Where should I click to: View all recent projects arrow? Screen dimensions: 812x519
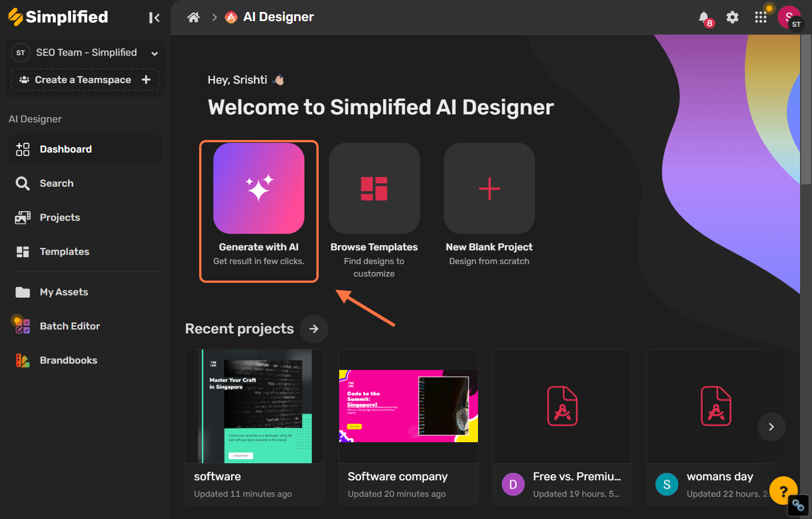(314, 329)
